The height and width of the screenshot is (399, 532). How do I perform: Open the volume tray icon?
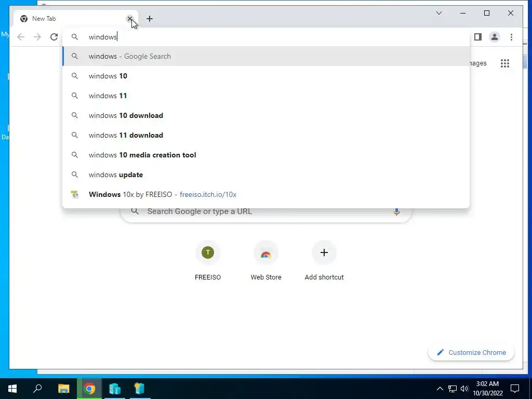(x=464, y=389)
